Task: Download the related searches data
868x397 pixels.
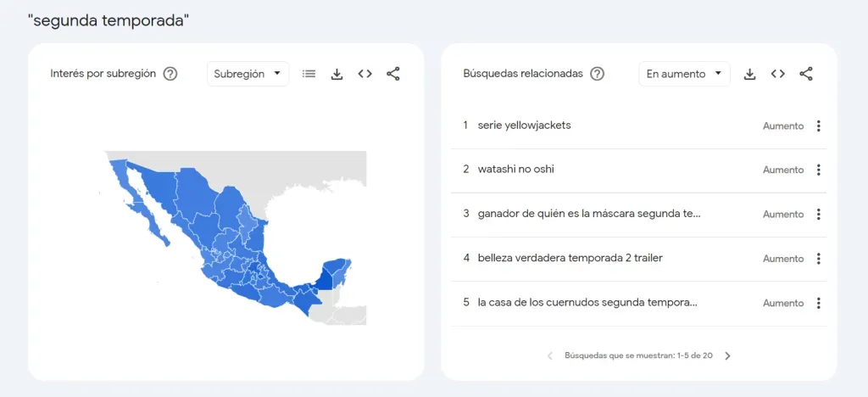Action: tap(749, 74)
